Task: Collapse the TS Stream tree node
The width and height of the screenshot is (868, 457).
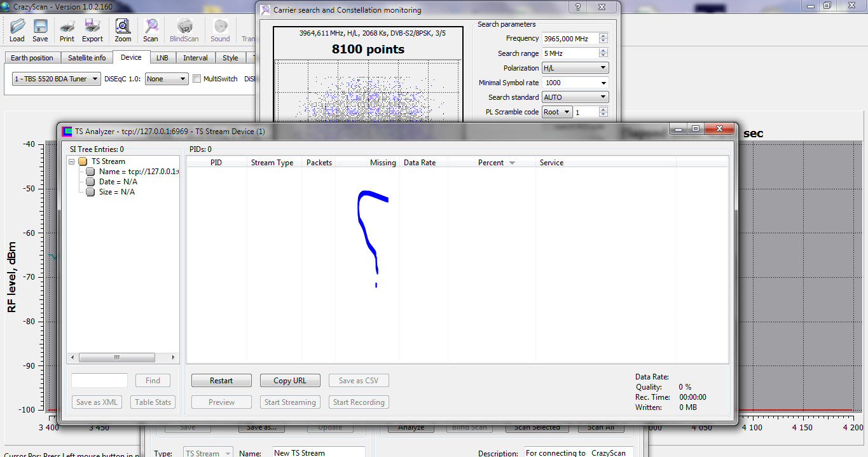Action: pyautogui.click(x=72, y=161)
